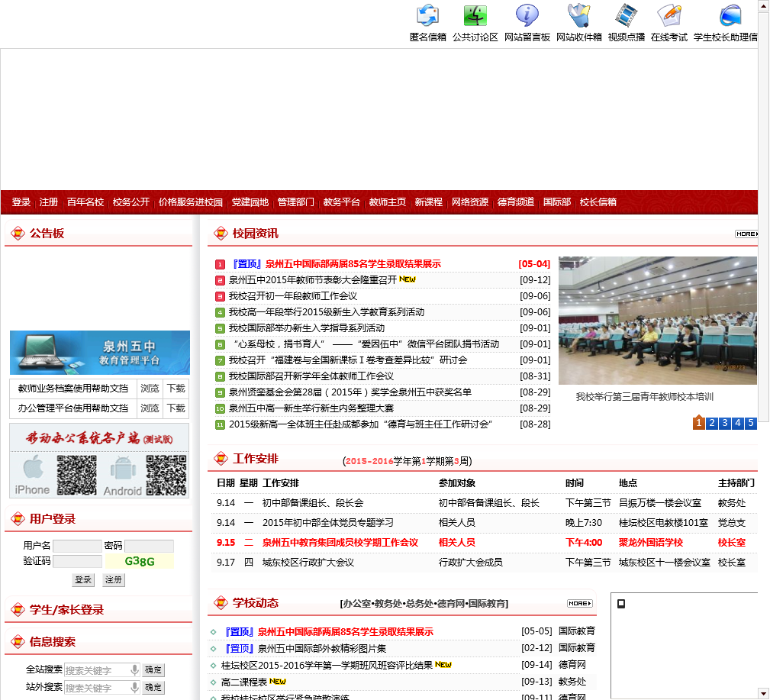The image size is (770, 700).
Task: Focus the 站外搜索 keyword field
Action: click(x=102, y=687)
